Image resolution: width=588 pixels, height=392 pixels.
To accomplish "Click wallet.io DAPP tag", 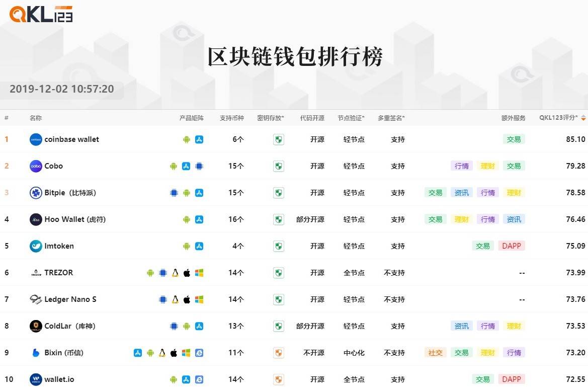I will (512, 379).
